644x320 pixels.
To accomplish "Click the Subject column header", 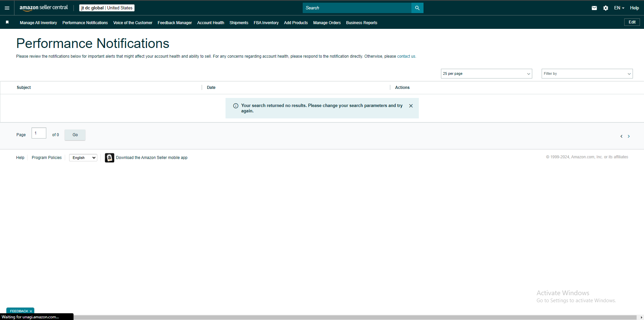I will [24, 88].
